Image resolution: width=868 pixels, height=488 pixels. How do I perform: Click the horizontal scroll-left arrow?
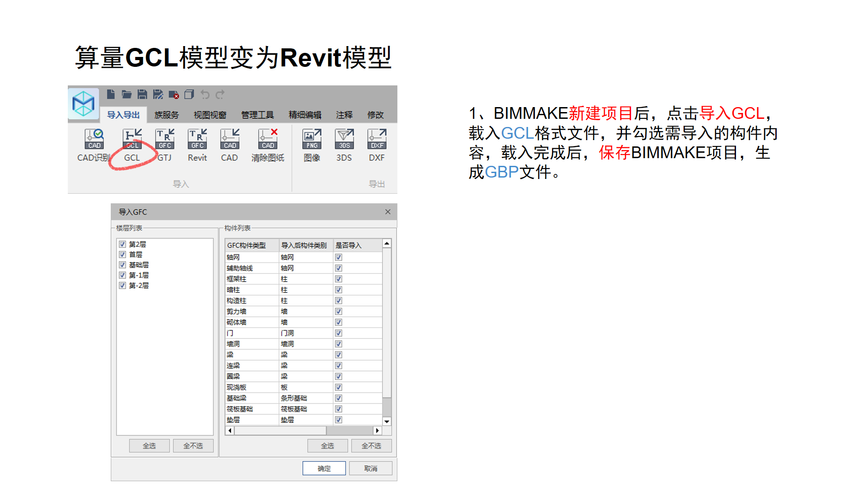click(x=230, y=430)
